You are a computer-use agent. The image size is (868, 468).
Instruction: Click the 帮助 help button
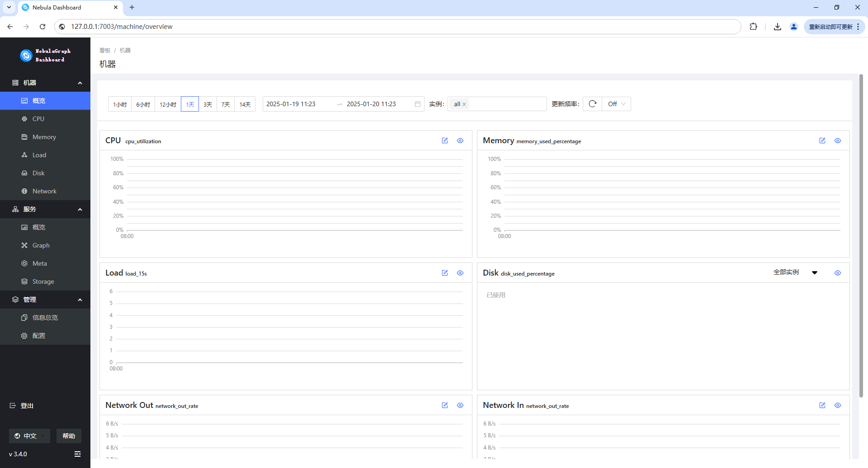[69, 436]
